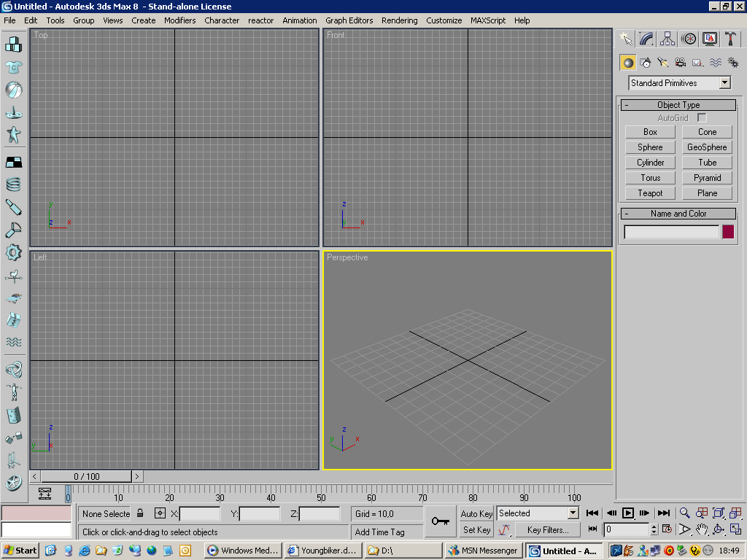Viewport: 747px width, 560px height.
Task: Click the time slider right arrow
Action: point(137,476)
